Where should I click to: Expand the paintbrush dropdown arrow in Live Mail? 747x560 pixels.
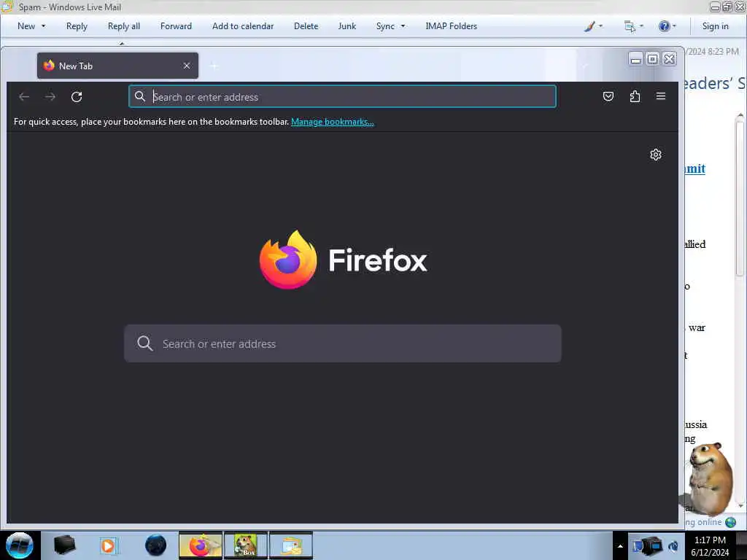point(601,26)
